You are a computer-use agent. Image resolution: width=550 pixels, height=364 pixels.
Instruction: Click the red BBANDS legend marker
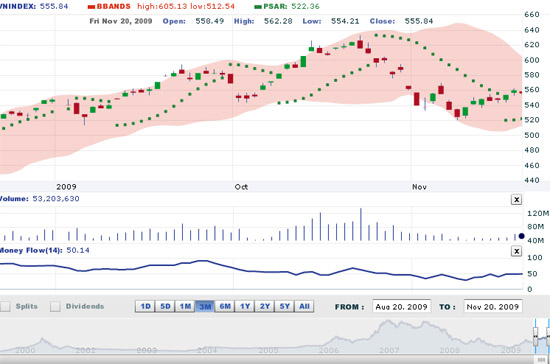(x=91, y=7)
